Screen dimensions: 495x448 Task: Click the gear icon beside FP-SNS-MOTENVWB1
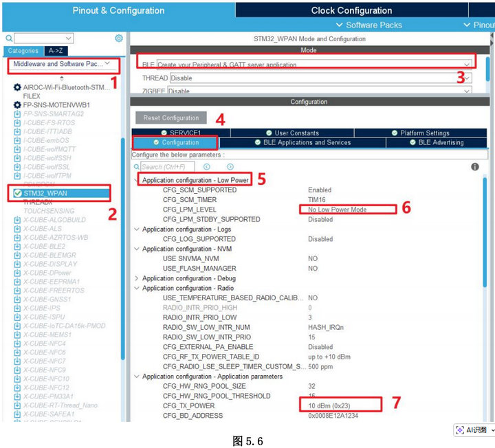[17, 105]
